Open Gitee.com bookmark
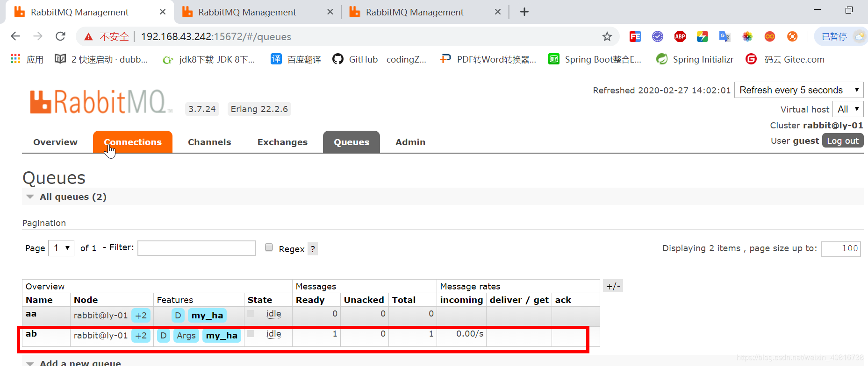Image resolution: width=868 pixels, height=366 pixels. point(785,59)
